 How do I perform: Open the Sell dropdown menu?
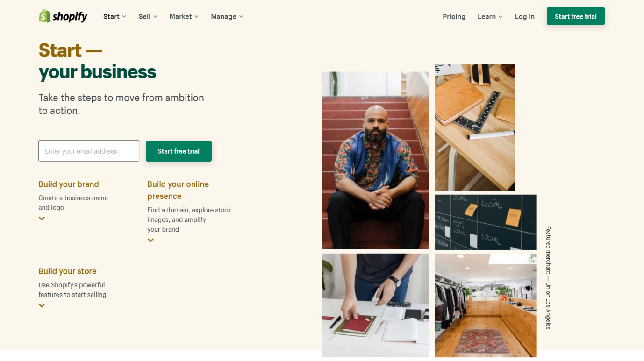(148, 16)
